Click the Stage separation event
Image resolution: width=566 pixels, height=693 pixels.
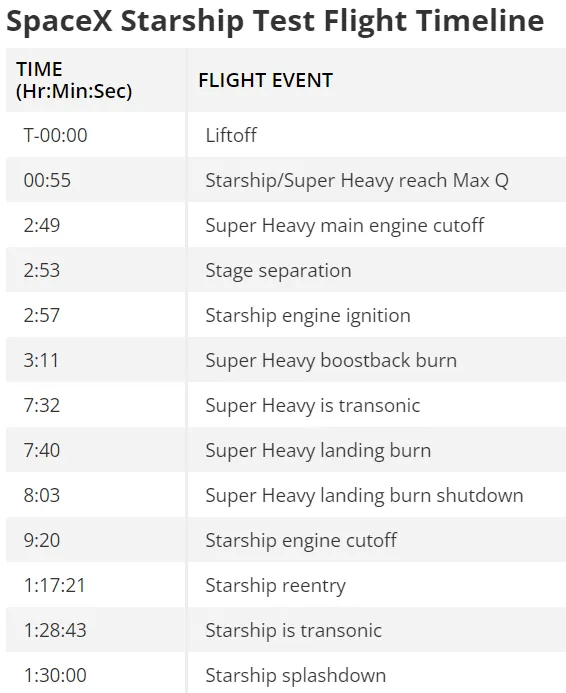(278, 270)
